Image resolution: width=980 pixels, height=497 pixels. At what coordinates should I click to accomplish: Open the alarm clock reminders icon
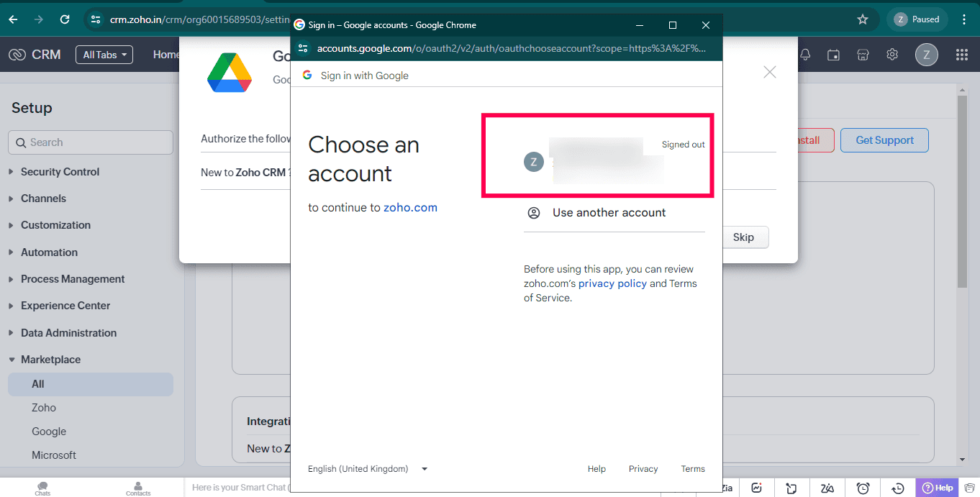(x=863, y=488)
